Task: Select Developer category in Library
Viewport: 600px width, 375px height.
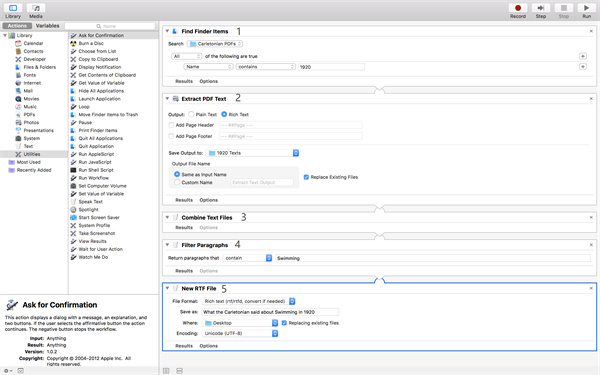Action: coord(34,59)
